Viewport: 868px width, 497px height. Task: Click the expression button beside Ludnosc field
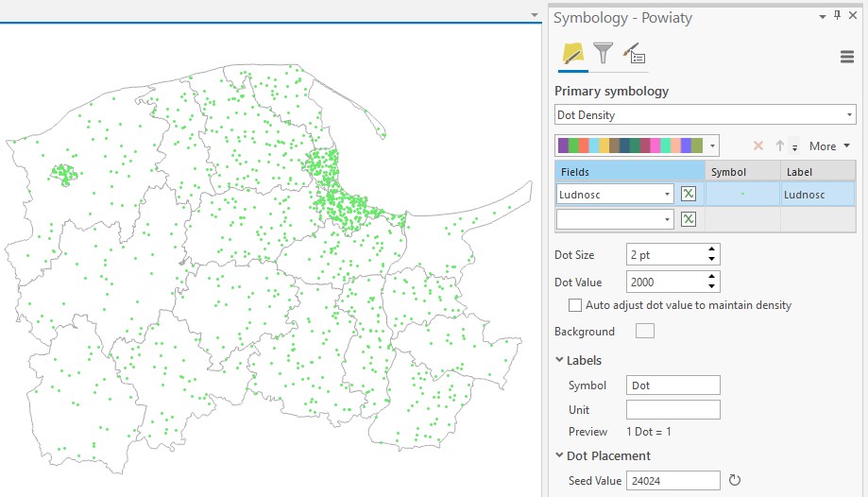coord(689,194)
